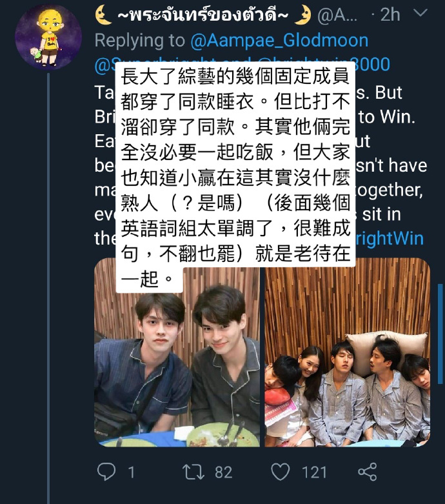Click the vertical thread line under avatar
The width and height of the screenshot is (445, 504).
(x=48, y=288)
